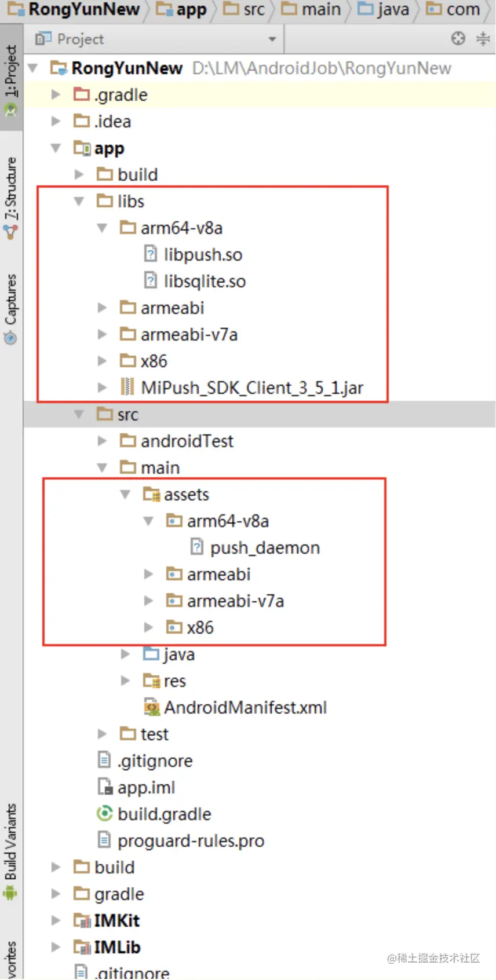Viewport: 496px width, 980px height.
Task: Click the libsqlite.so file icon
Action: click(151, 281)
